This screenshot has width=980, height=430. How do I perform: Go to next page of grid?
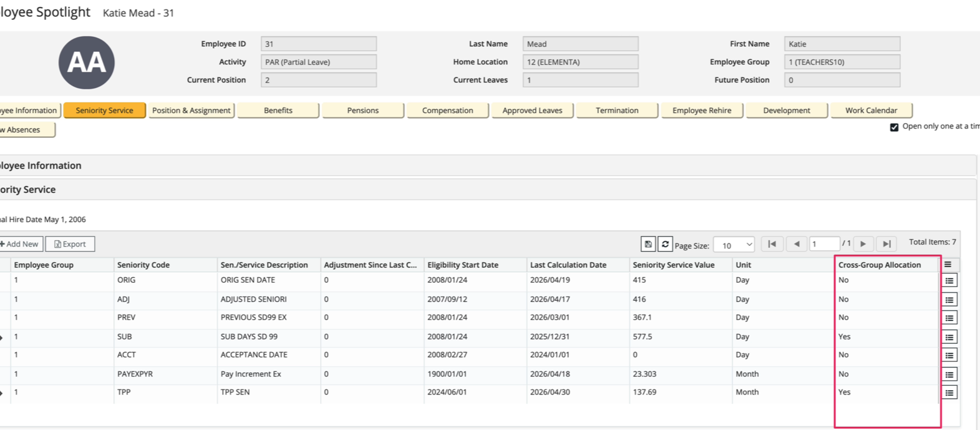pyautogui.click(x=863, y=244)
